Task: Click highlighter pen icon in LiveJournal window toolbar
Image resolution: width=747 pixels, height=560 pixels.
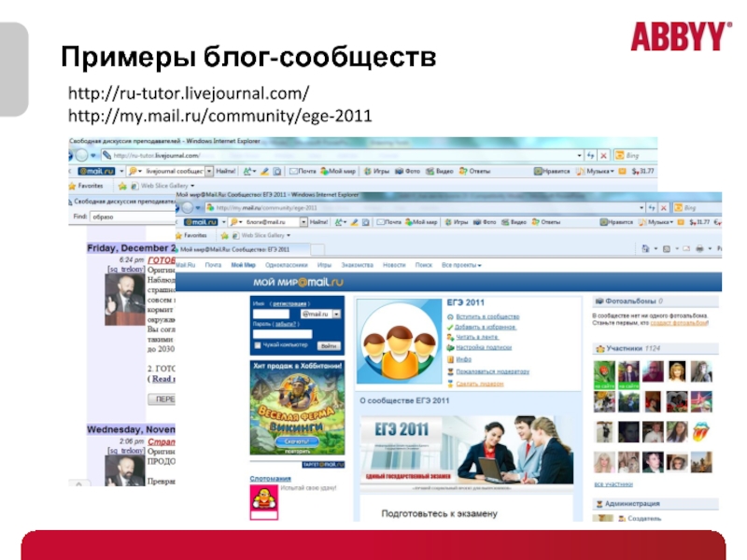Action: coord(264,171)
